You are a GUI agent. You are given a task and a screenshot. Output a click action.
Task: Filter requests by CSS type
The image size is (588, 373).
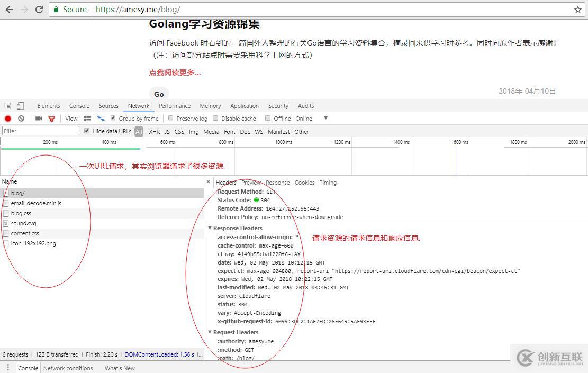(179, 131)
